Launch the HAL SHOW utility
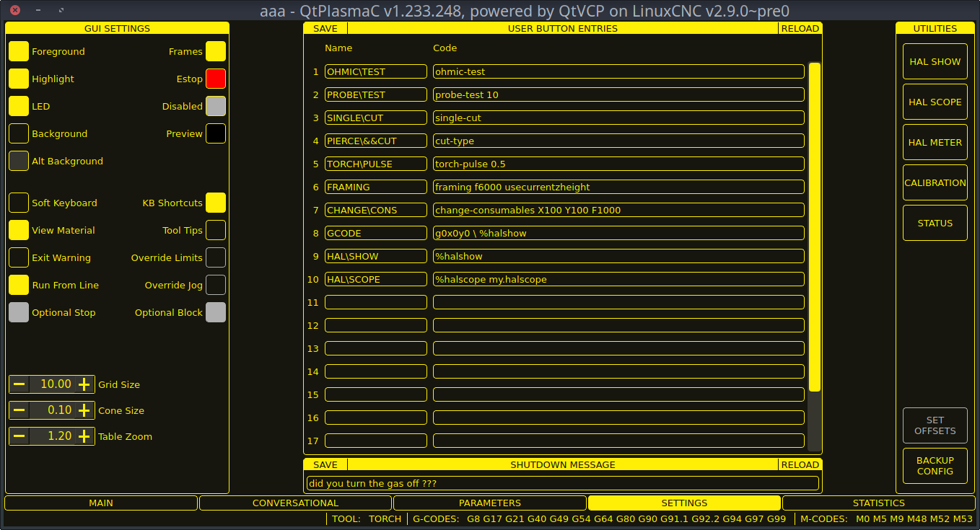Viewport: 980px width, 530px height. tap(935, 61)
